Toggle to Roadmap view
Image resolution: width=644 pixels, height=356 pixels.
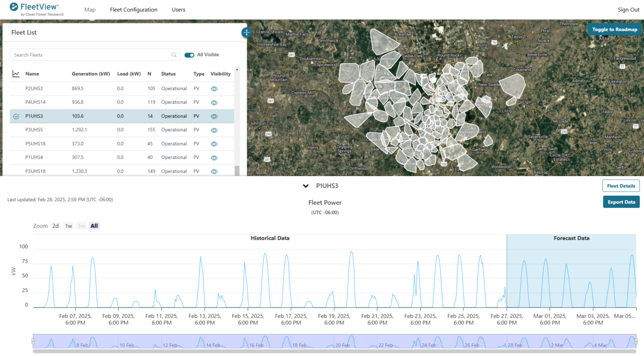tap(614, 29)
